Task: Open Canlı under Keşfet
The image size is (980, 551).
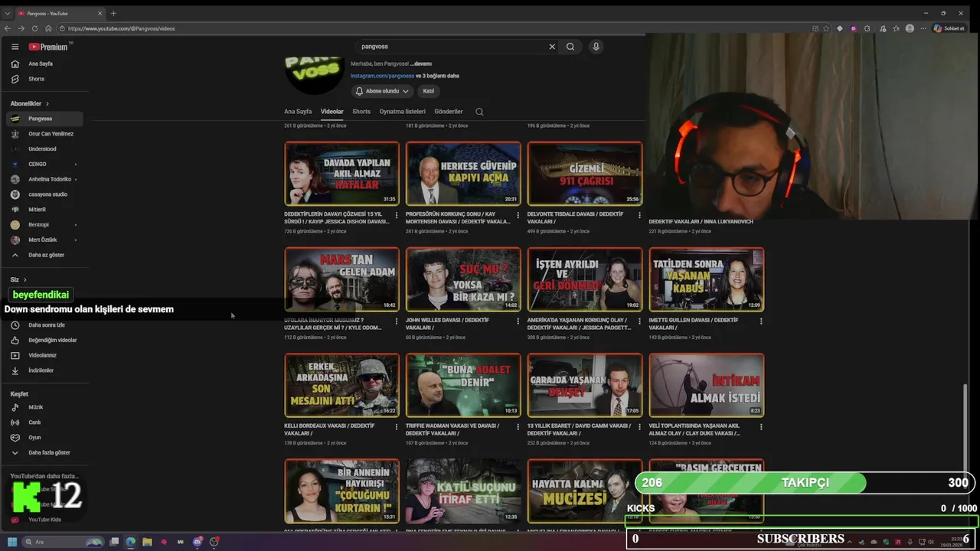Action: coord(46,422)
